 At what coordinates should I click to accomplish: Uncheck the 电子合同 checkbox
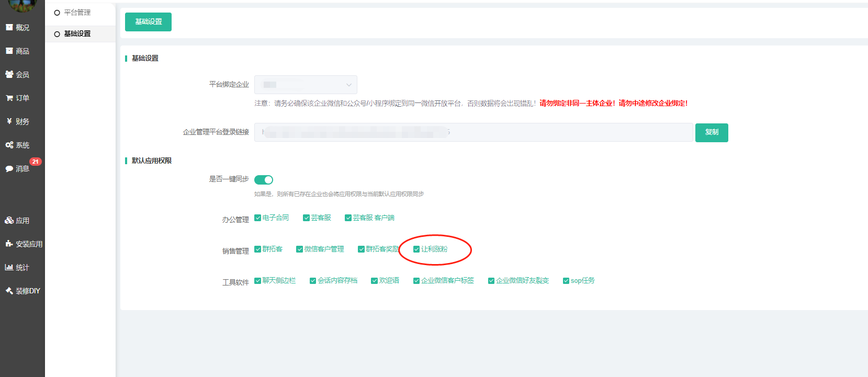(x=258, y=218)
